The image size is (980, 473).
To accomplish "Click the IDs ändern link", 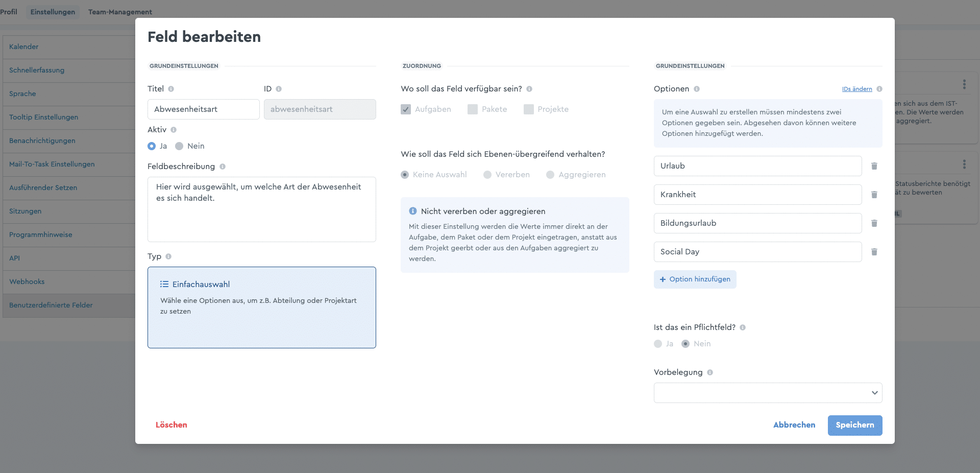I will pos(857,89).
